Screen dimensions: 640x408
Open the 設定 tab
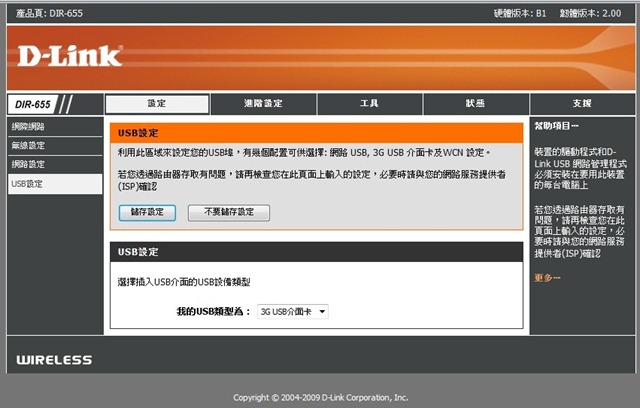(157, 104)
